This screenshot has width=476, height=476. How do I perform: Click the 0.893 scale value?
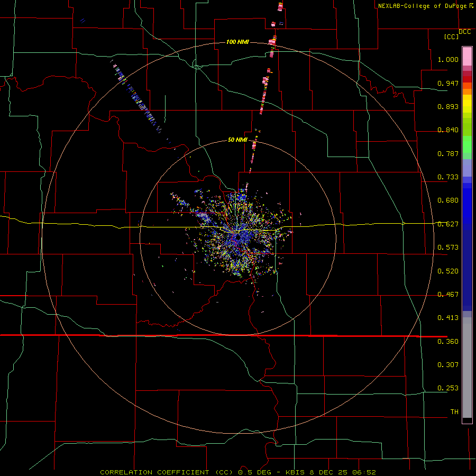click(448, 106)
